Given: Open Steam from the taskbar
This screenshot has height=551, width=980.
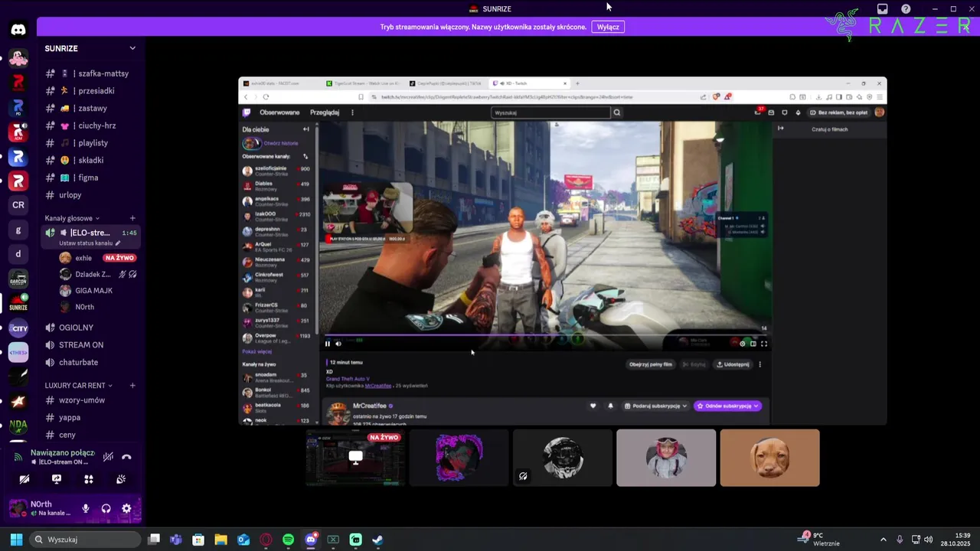Looking at the screenshot, I should coord(377,540).
